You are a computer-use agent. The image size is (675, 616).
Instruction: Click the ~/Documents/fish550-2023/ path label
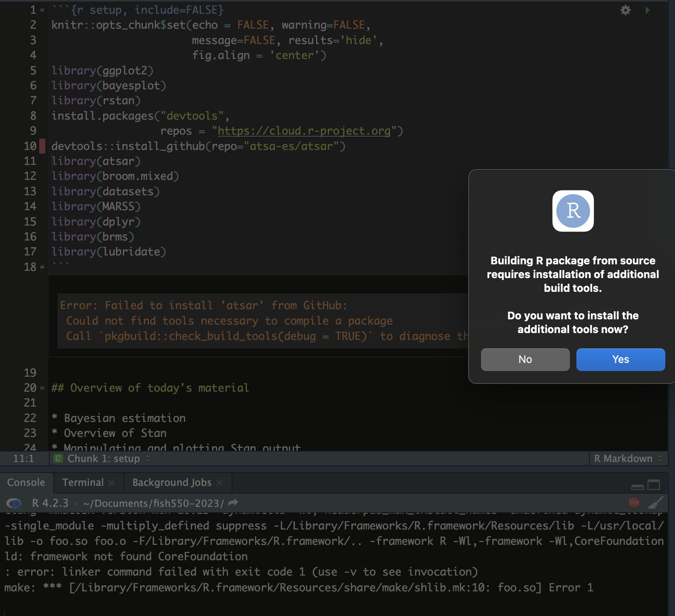153,503
